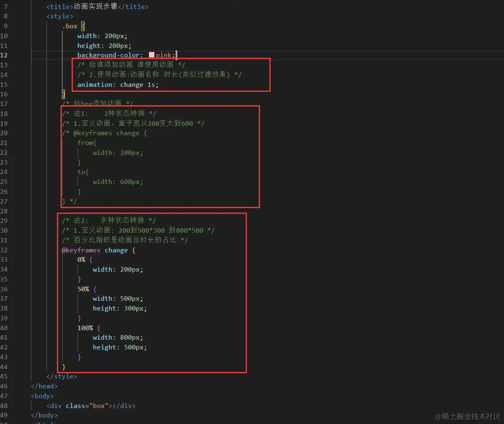Click the comment starting with 给谁添加动画
Viewport: 504px width, 424px height.
tap(131, 65)
